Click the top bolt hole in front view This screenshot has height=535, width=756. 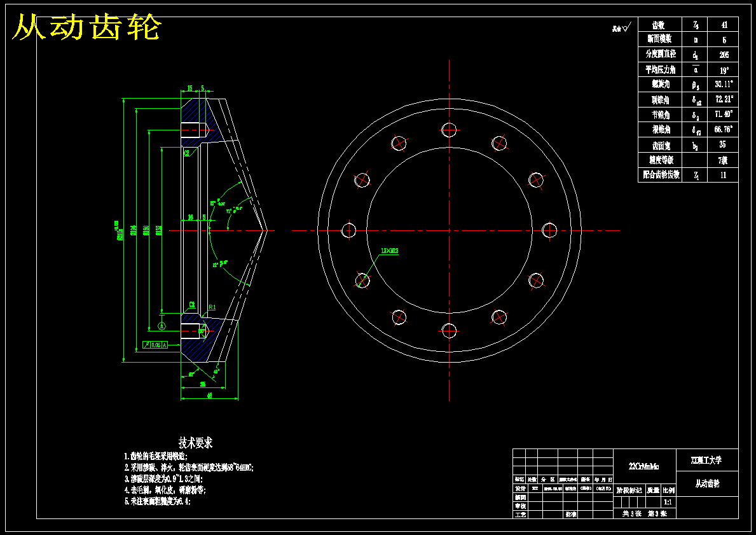(x=449, y=129)
